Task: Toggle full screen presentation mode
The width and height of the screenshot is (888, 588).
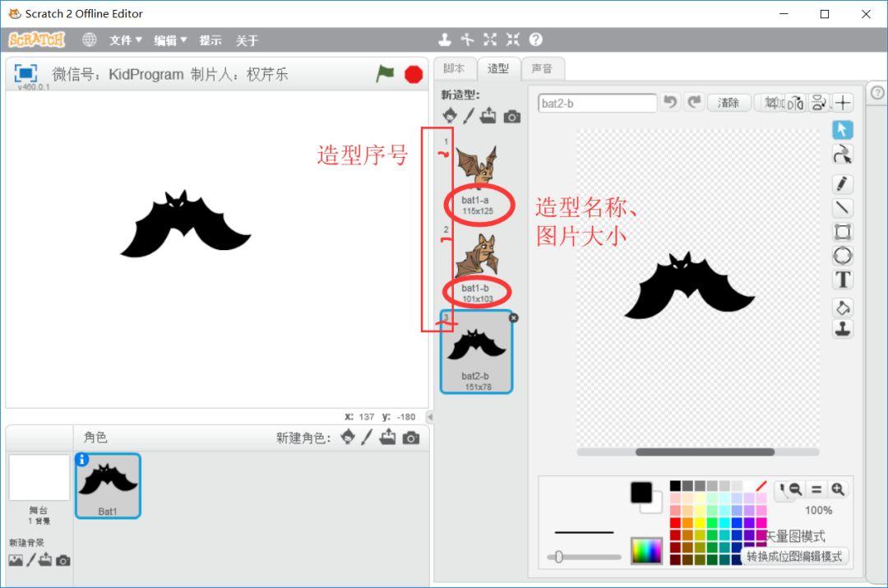Action: pos(25,73)
